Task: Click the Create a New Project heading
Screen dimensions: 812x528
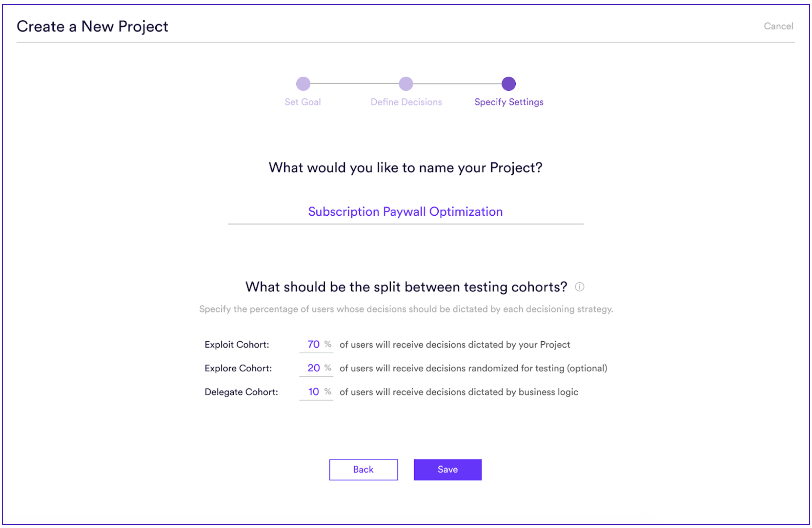Action: [x=92, y=26]
